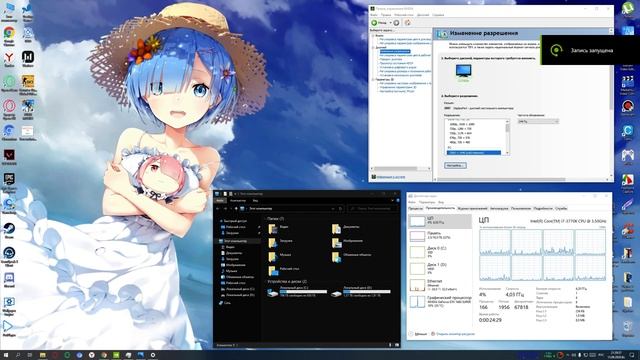Click Explorer refresh button near address bar
This screenshot has height=360, width=640.
(x=340, y=209)
